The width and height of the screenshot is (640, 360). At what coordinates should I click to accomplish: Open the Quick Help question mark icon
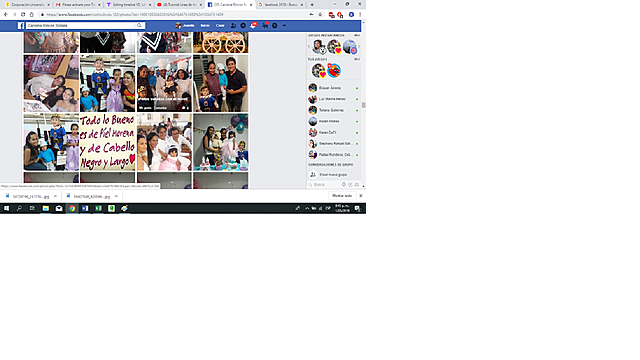pos(275,25)
